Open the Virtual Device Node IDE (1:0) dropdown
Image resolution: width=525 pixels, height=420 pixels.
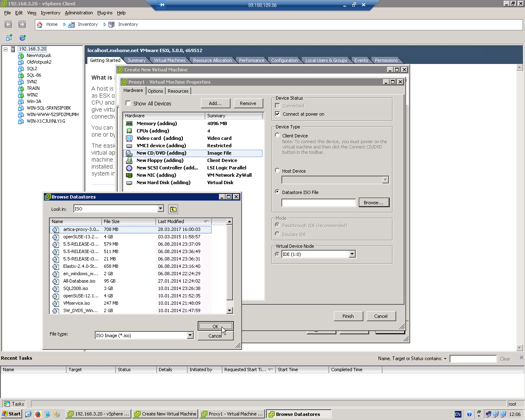(352, 254)
